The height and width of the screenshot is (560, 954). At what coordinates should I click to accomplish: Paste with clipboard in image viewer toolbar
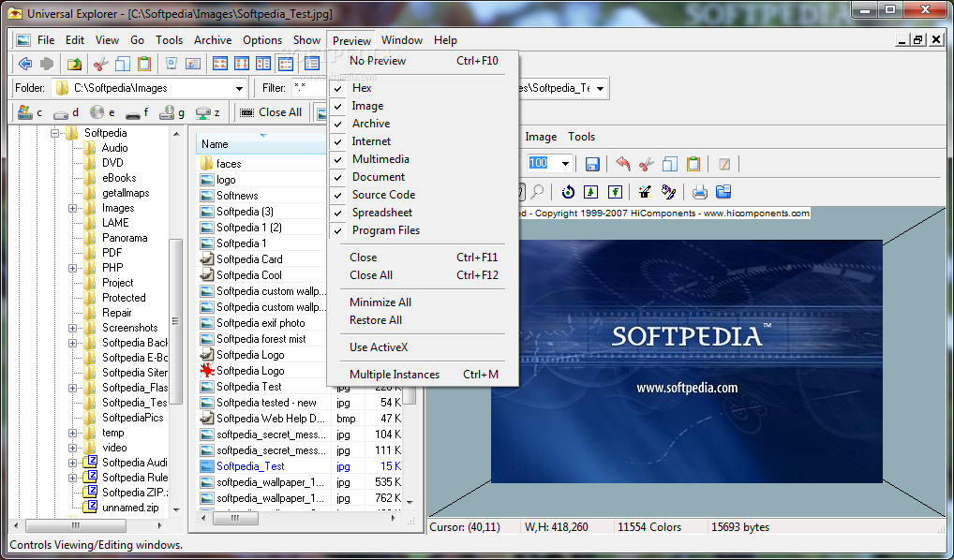[693, 164]
